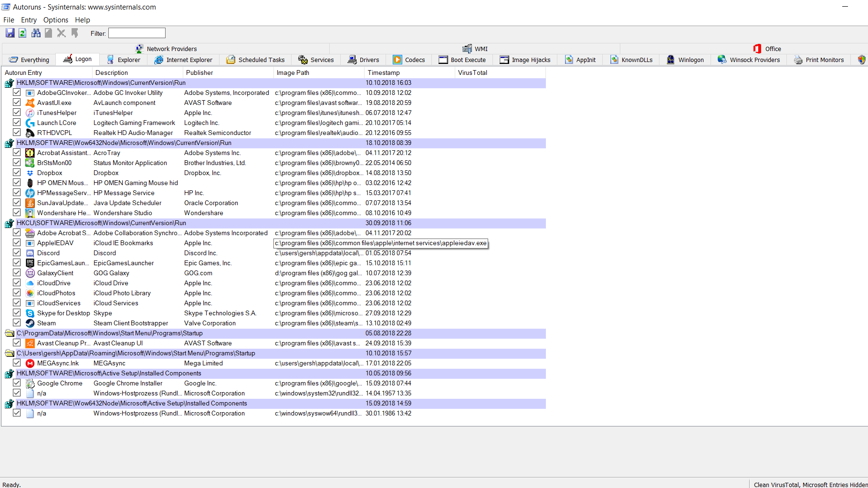Sort by Image Path column header
868x488 pixels.
click(x=319, y=73)
